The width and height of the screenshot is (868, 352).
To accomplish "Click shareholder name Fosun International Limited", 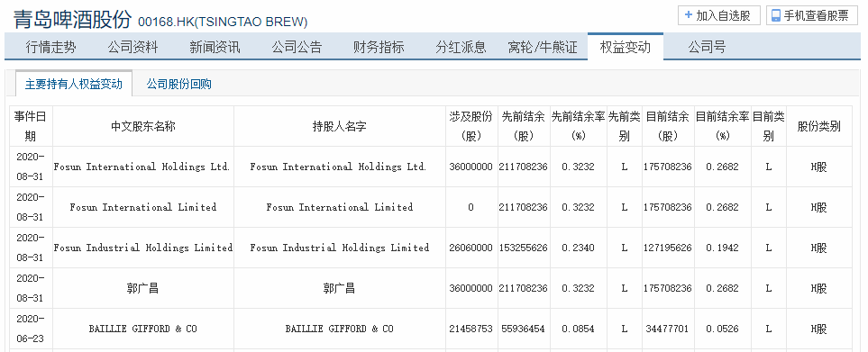I will (143, 207).
